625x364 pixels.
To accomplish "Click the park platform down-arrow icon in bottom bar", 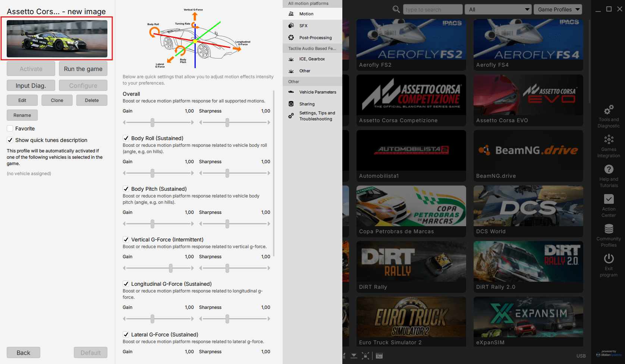I will (354, 356).
